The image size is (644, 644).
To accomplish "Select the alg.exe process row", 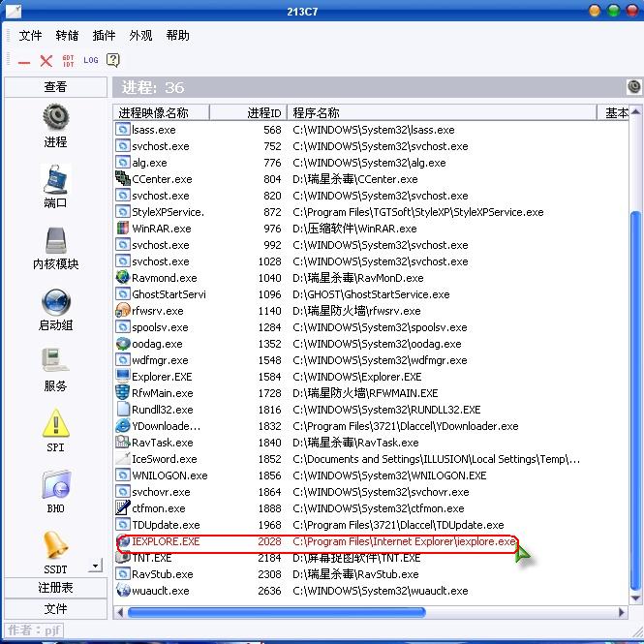I will 371,163.
